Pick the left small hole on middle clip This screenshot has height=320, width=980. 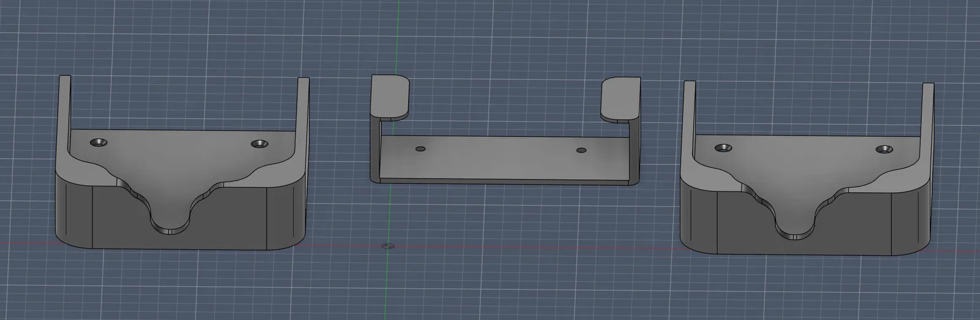click(x=420, y=149)
